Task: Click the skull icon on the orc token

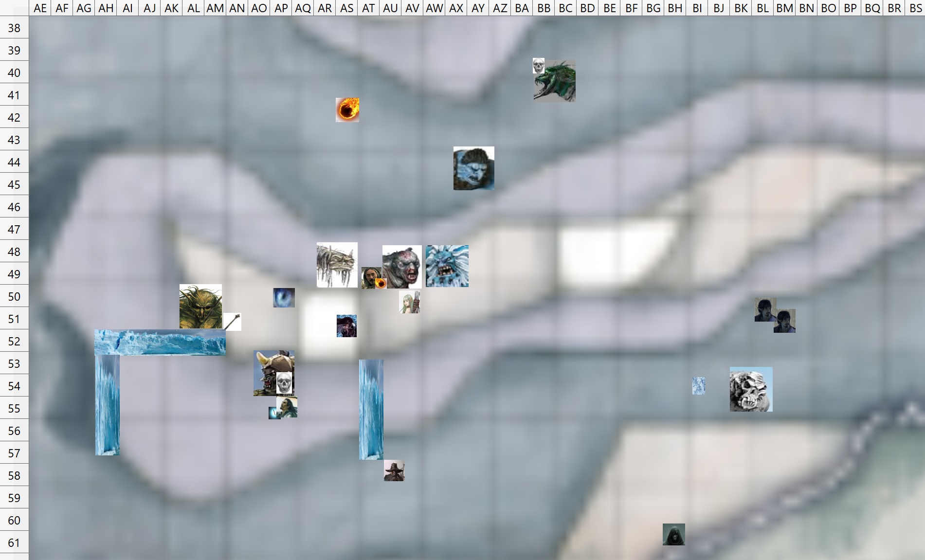Action: coord(284,383)
